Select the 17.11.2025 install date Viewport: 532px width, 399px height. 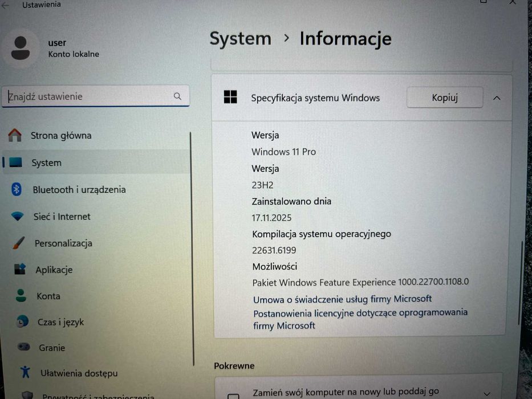click(271, 218)
